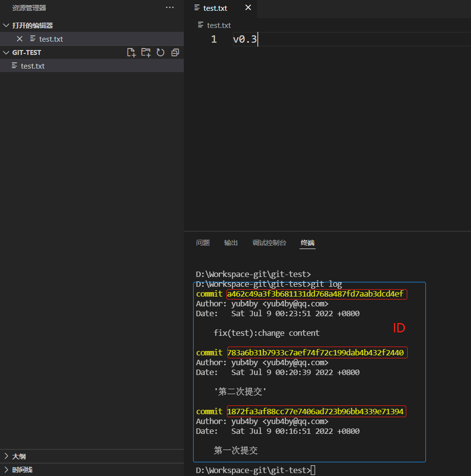Viewport: 471px width, 476px height.
Task: Switch to the 输出 output tab
Action: pos(231,243)
